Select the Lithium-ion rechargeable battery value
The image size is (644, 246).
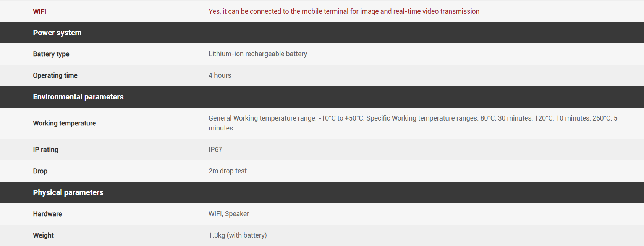pos(258,54)
